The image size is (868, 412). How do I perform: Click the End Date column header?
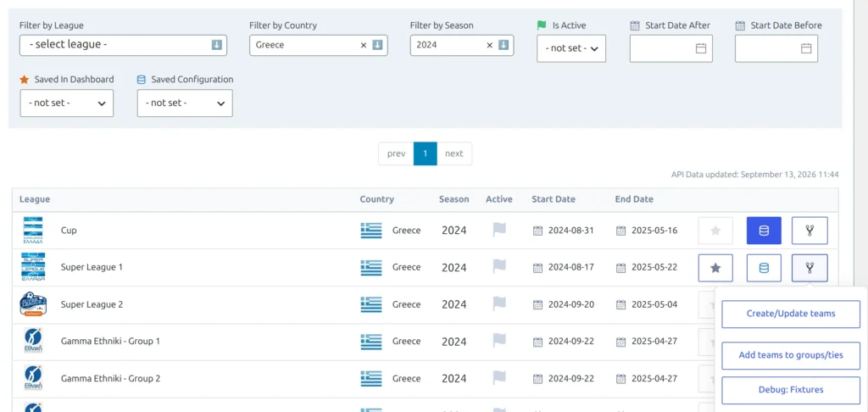[634, 199]
